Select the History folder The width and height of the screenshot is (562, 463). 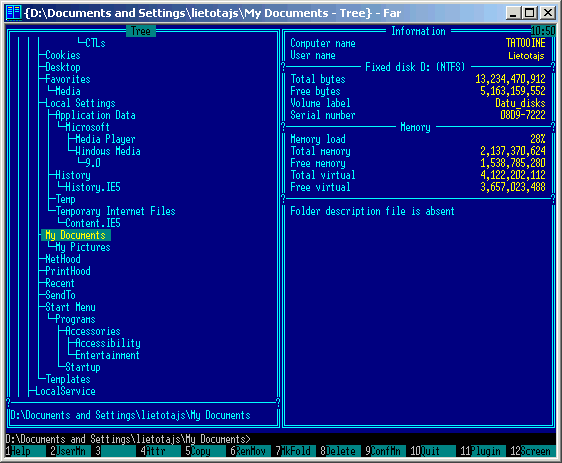tap(73, 175)
